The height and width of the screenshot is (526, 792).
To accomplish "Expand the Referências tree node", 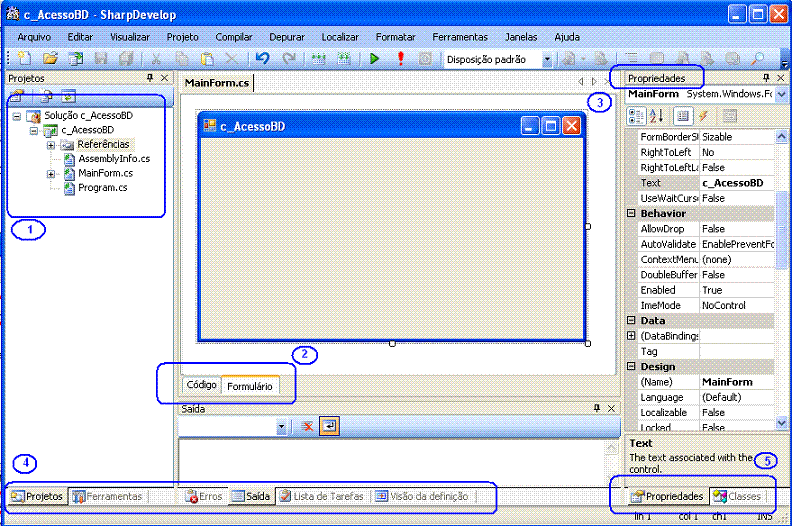I will point(51,145).
